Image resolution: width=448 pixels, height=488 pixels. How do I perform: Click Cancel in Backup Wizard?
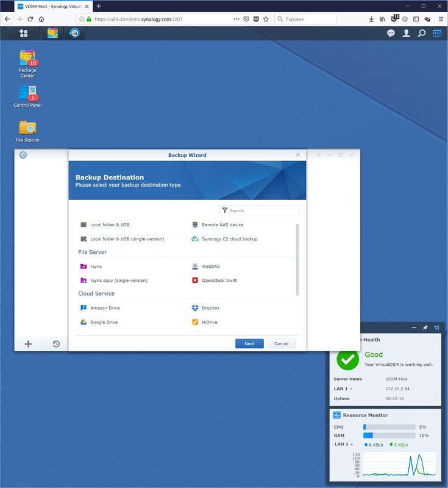[282, 343]
